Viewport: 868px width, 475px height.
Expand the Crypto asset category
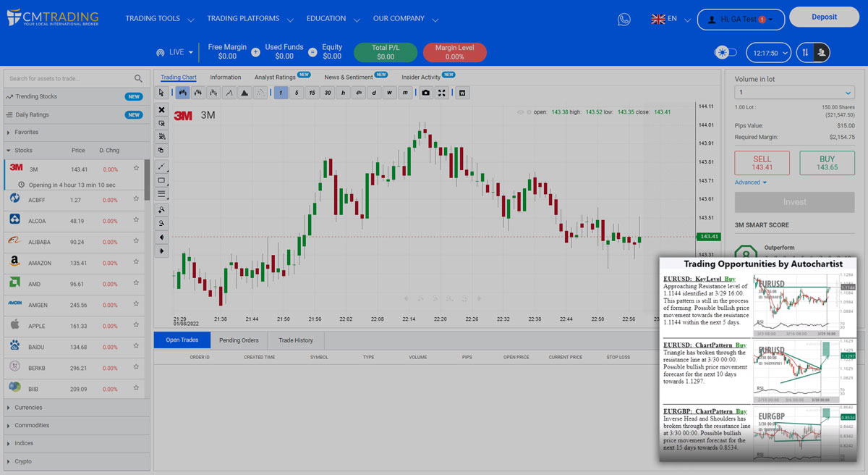[76, 461]
